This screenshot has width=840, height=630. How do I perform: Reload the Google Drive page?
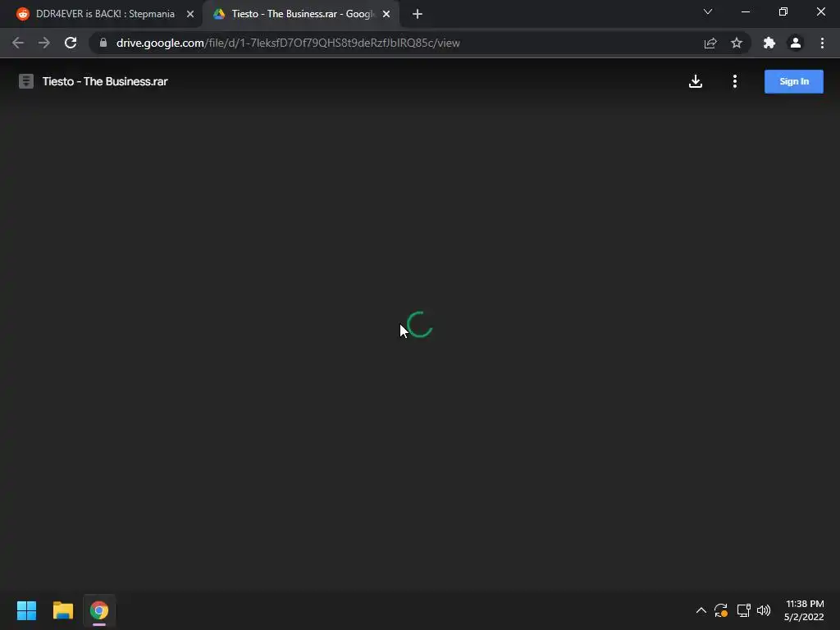(x=71, y=43)
